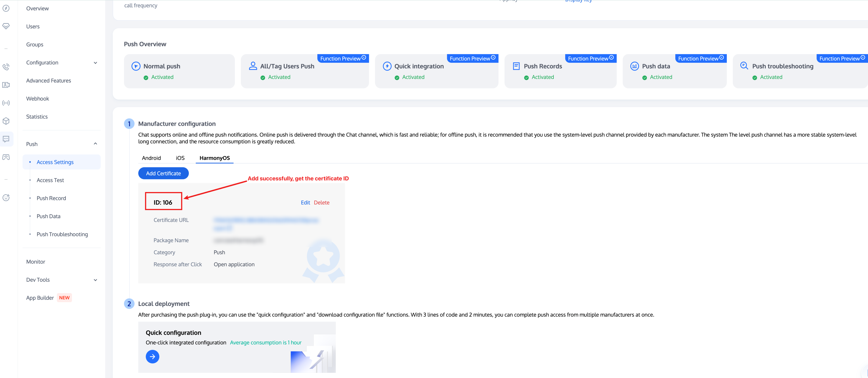Click the live broadcast signal icon
This screenshot has width=868, height=378.
(x=6, y=103)
